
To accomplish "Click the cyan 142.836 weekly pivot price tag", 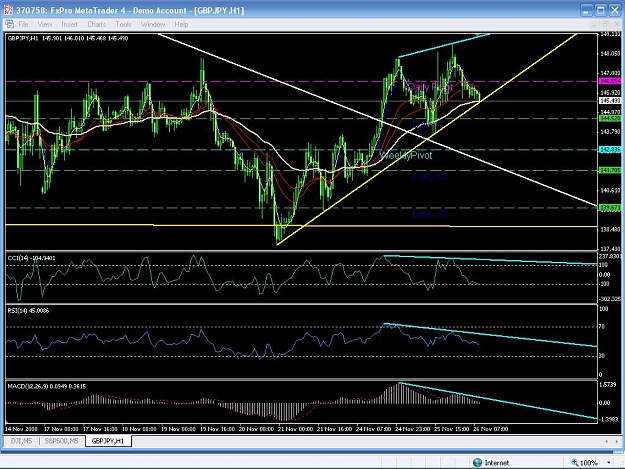I will pyautogui.click(x=610, y=149).
